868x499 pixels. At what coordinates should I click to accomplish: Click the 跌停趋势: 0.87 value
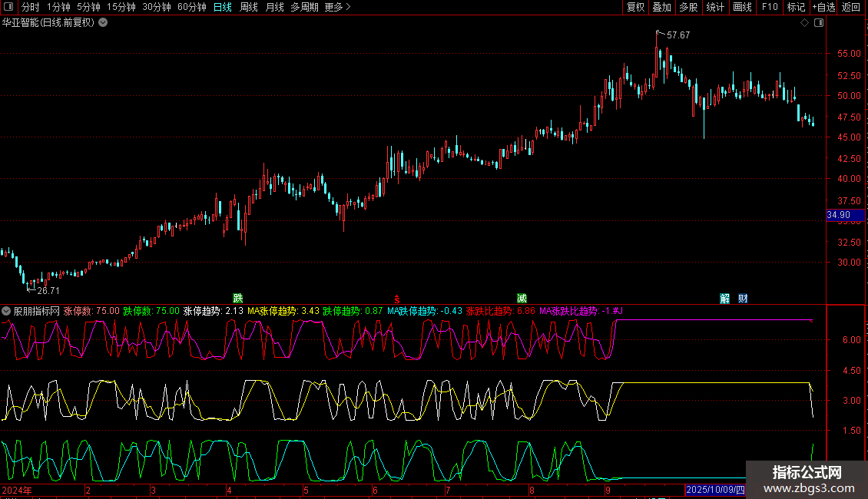pyautogui.click(x=353, y=312)
